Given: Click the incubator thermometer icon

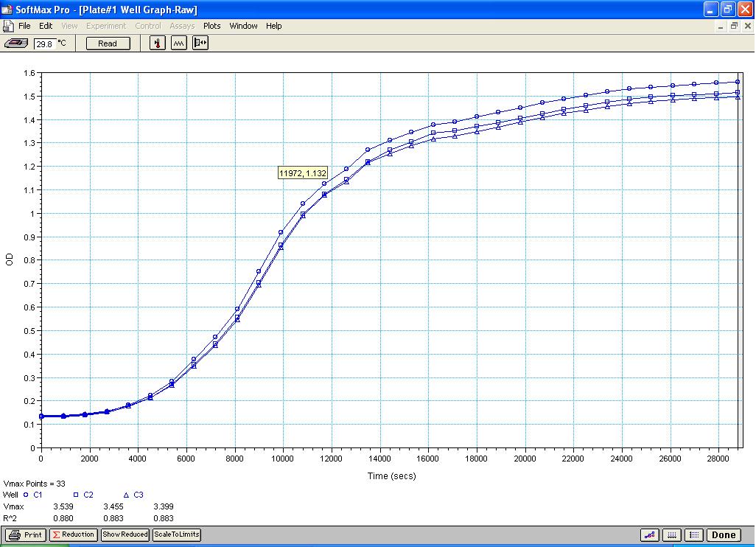Looking at the screenshot, I should pos(158,43).
